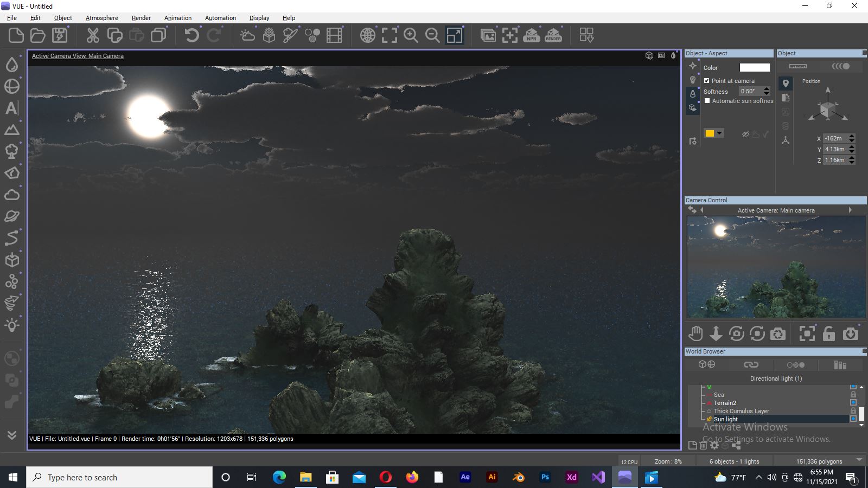The height and width of the screenshot is (488, 868).
Task: Open the Render menu
Action: pos(141,18)
